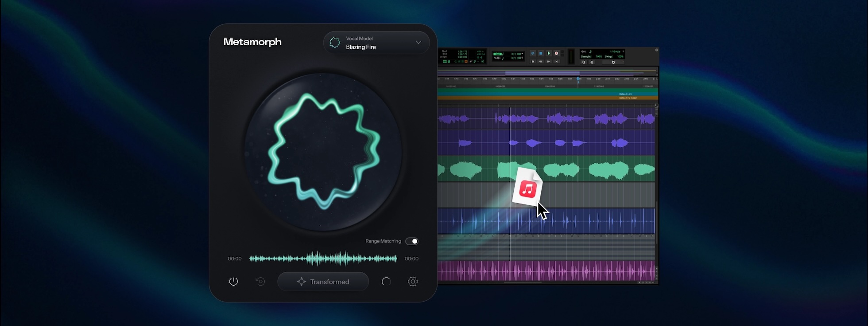Screen dimensions: 868x326
Task: Click the blue playhead marker on the timeline ruler
Action: tap(578, 79)
